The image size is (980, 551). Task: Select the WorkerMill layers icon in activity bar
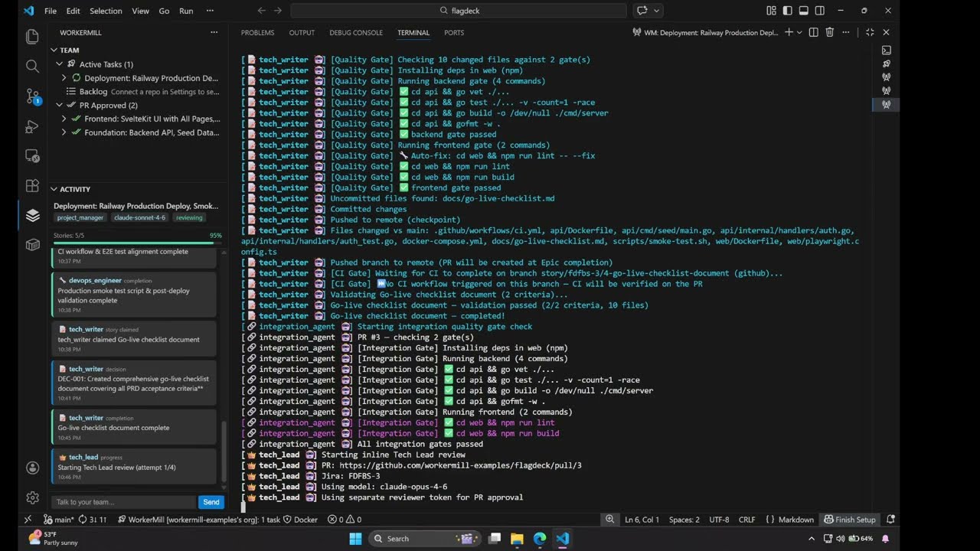(x=32, y=216)
